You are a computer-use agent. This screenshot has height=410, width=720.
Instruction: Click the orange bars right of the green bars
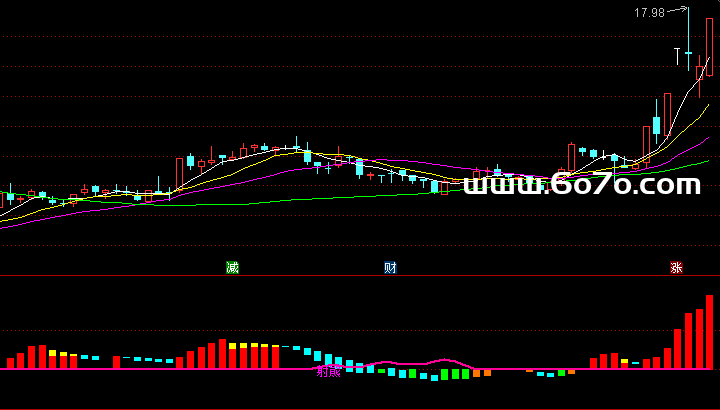coord(482,373)
